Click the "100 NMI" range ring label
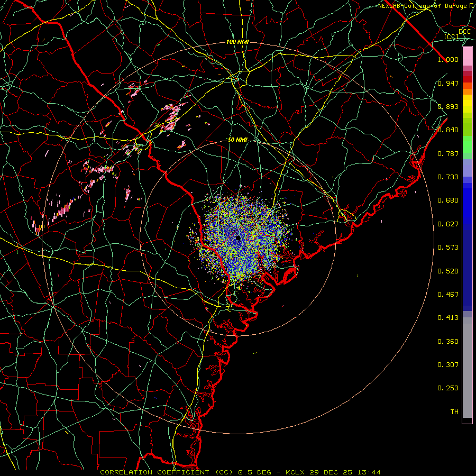The height and width of the screenshot is (476, 476). (x=237, y=42)
